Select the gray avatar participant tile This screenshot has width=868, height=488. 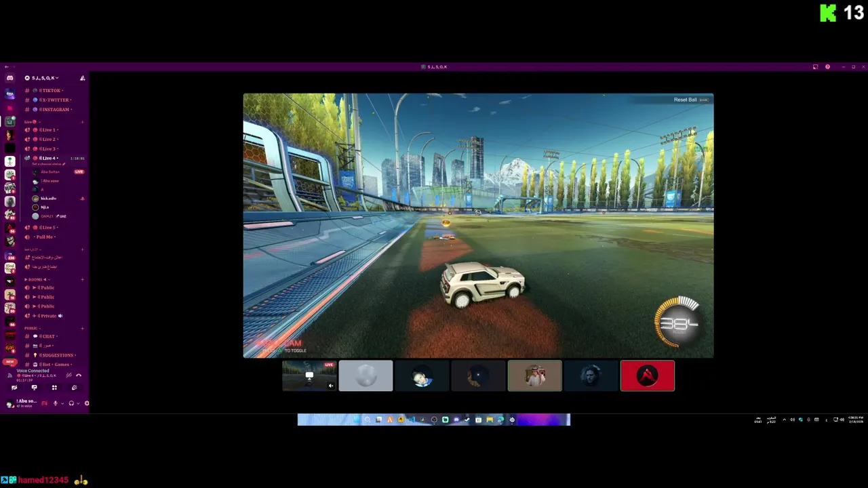coord(366,375)
